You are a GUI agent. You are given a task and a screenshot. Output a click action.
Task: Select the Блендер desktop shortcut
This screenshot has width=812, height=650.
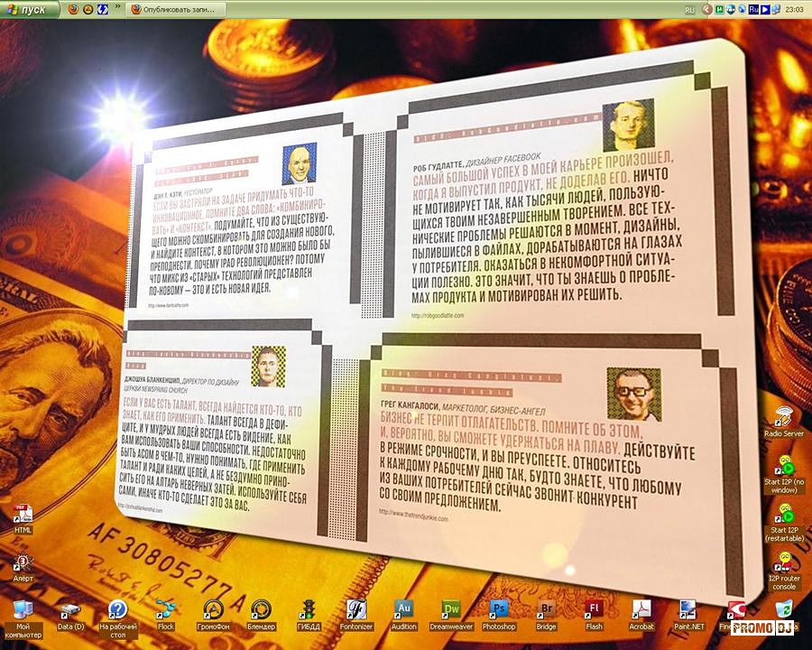coord(261,616)
